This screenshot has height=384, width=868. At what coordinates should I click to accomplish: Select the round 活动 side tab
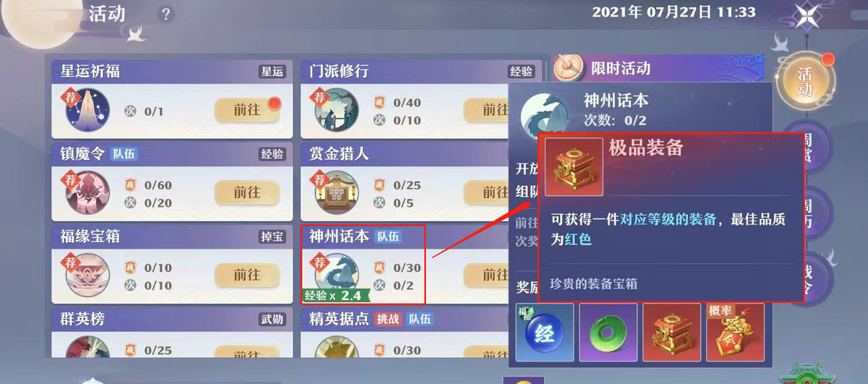tap(805, 81)
